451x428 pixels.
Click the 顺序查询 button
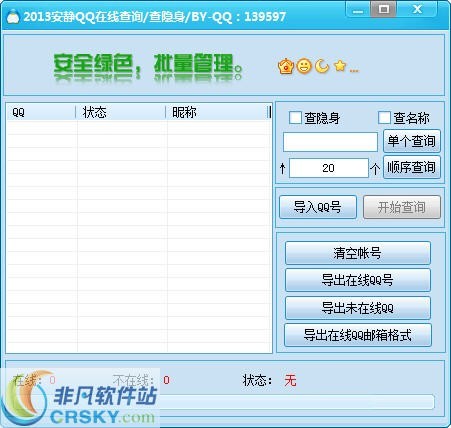412,167
